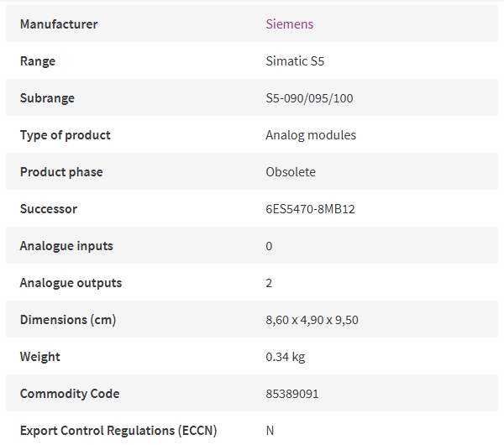Select the 0.34 kg weight value

coord(286,357)
